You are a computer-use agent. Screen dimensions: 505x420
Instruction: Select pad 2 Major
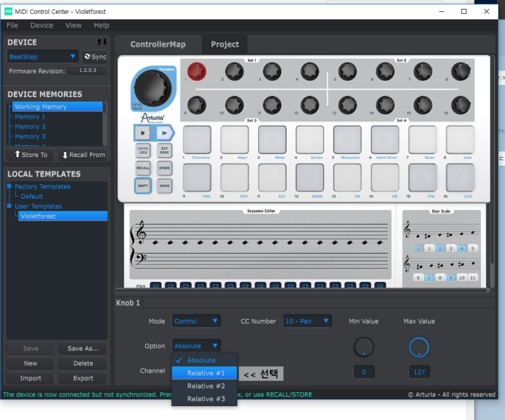click(x=234, y=139)
